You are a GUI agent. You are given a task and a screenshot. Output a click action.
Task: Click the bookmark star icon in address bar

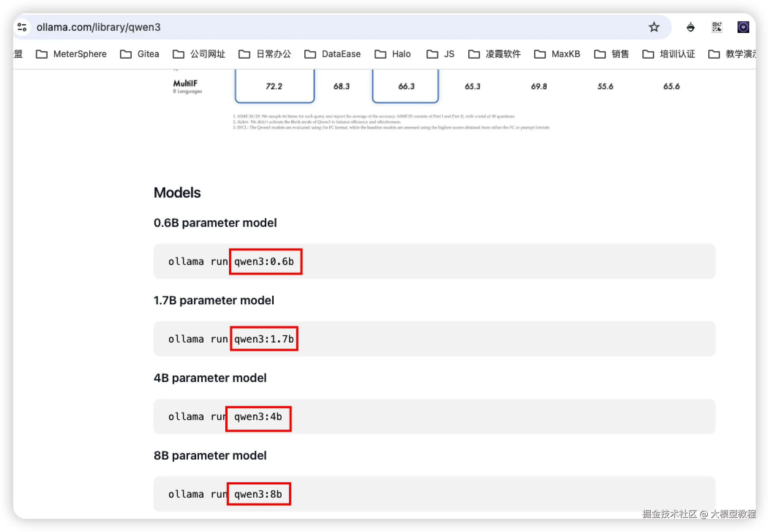point(654,27)
